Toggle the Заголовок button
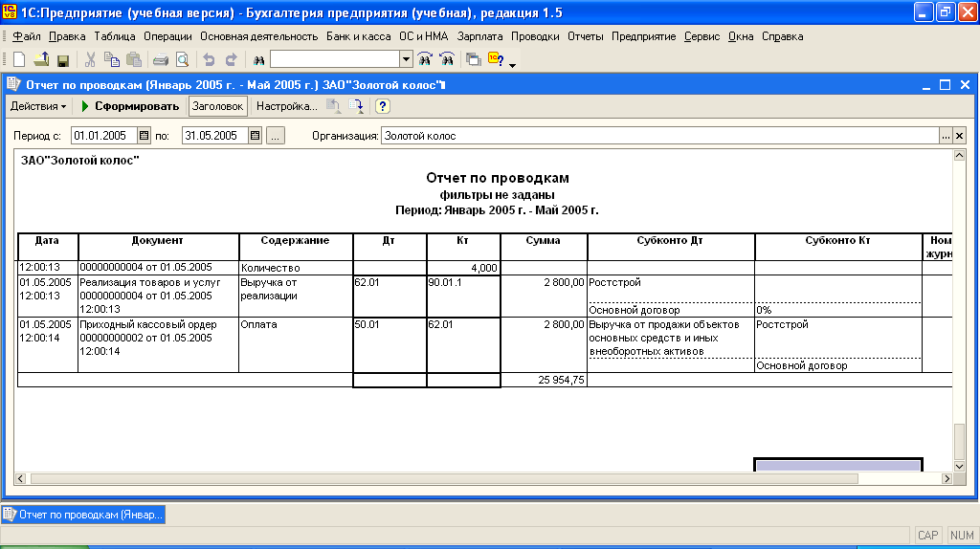Image resolution: width=980 pixels, height=549 pixels. coord(217,106)
